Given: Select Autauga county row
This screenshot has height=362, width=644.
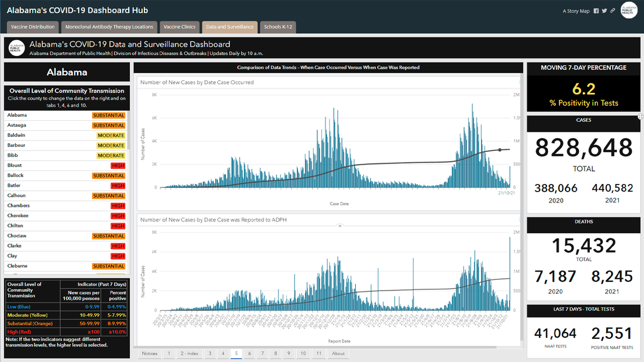Looking at the screenshot, I should click(66, 125).
